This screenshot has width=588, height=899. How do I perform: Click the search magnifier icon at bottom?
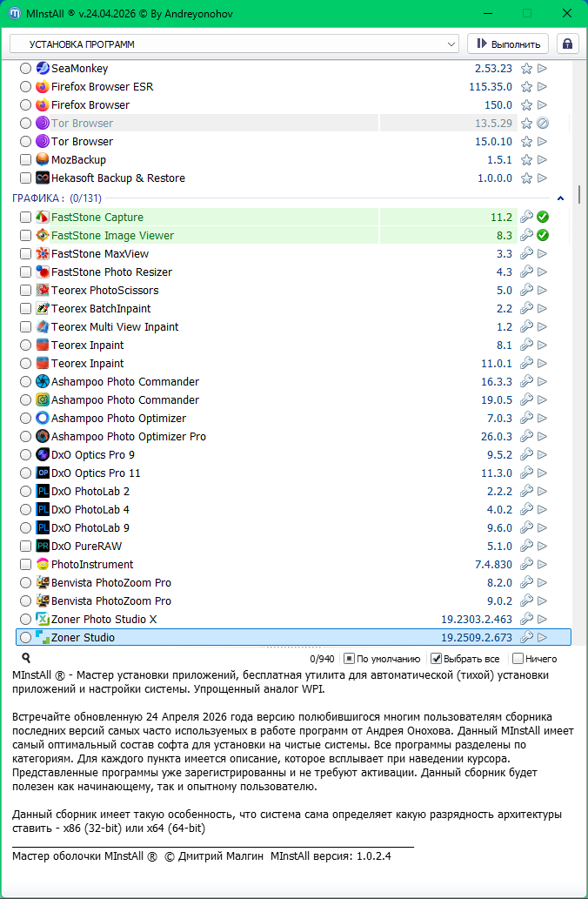[26, 659]
